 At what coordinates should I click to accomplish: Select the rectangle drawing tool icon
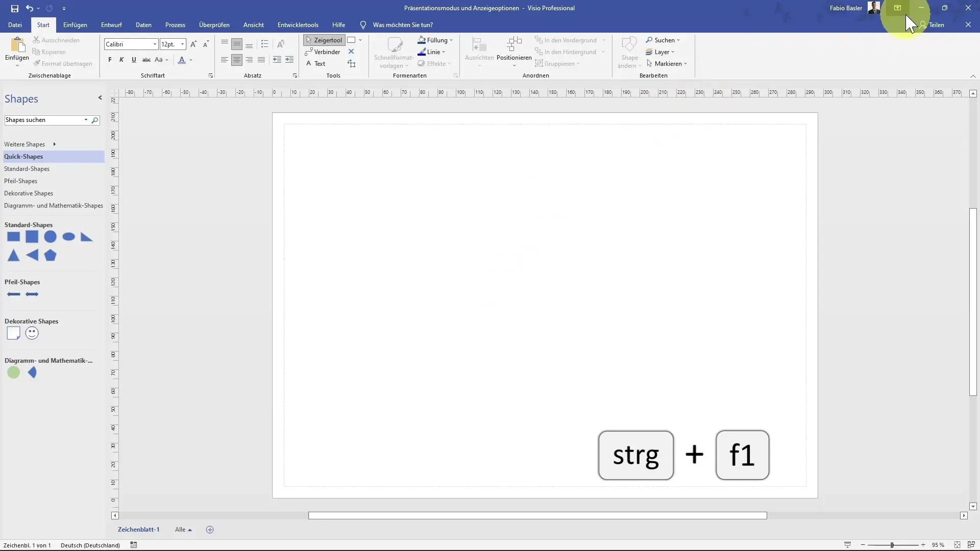[x=351, y=40]
